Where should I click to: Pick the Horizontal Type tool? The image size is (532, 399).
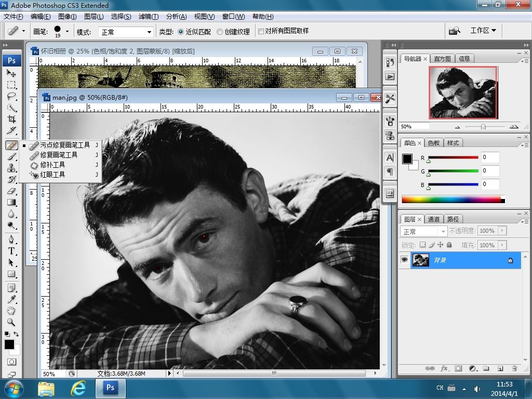pos(11,251)
